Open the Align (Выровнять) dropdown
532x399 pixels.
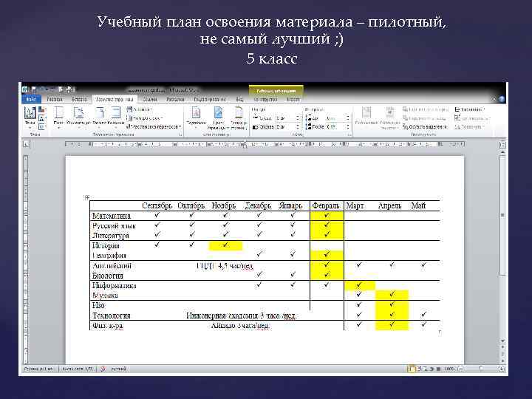(x=470, y=109)
